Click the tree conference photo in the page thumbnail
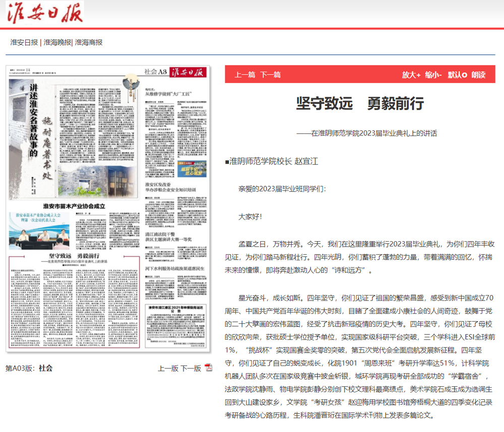 click(x=39, y=231)
